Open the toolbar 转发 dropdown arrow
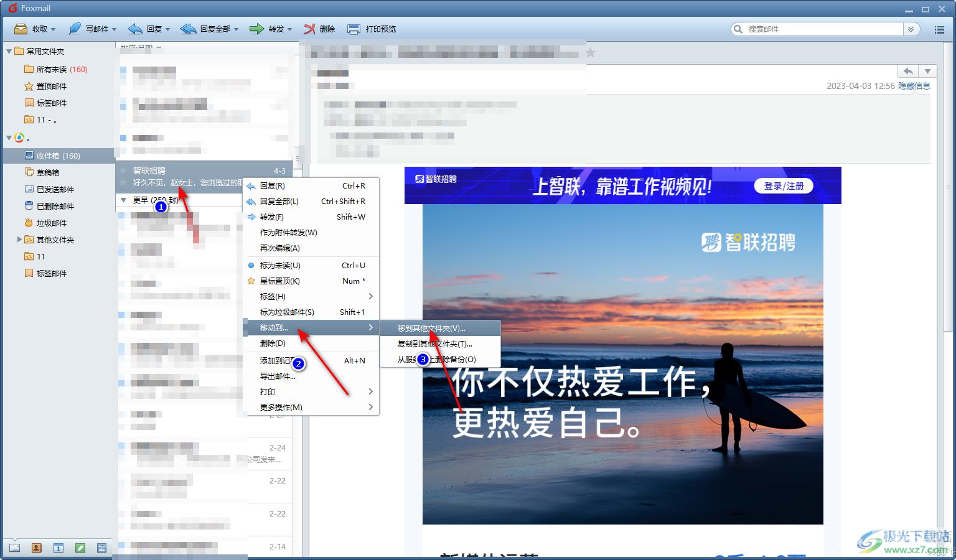 coord(289,29)
